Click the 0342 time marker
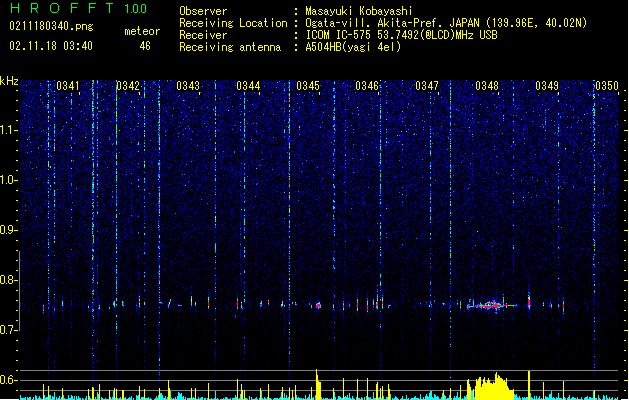This screenshot has width=629, height=400. coord(128,86)
